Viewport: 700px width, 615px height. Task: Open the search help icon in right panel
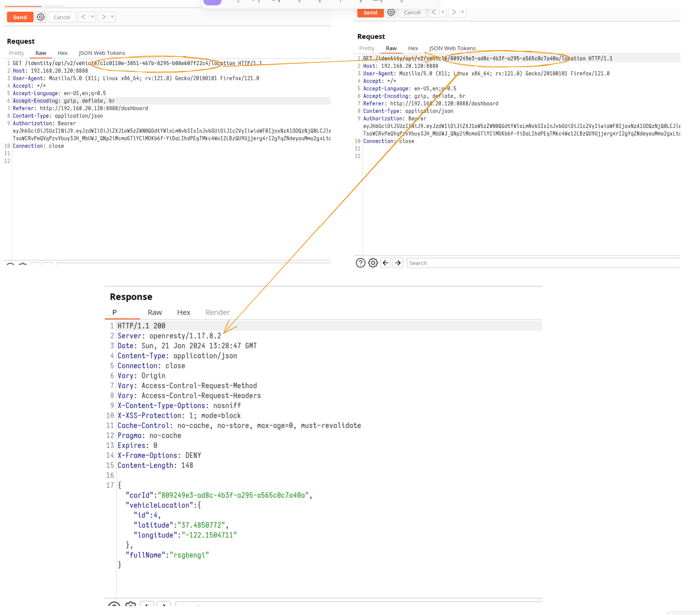point(361,263)
